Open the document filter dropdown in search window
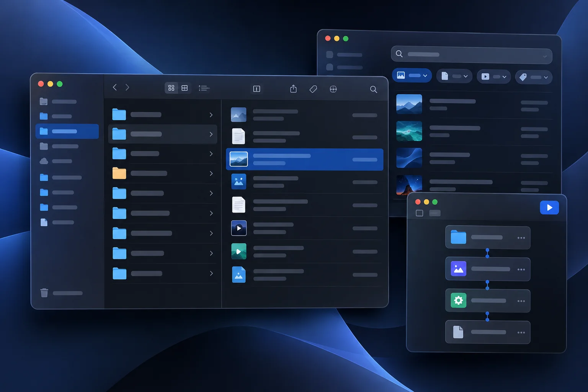Image resolution: width=588 pixels, height=392 pixels. [454, 76]
